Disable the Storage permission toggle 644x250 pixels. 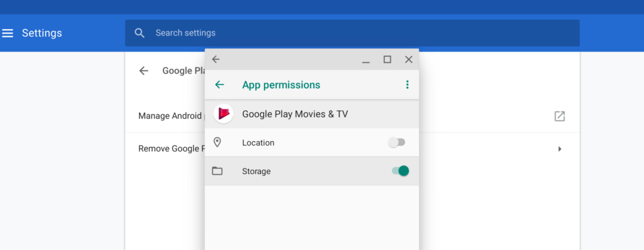click(x=401, y=171)
